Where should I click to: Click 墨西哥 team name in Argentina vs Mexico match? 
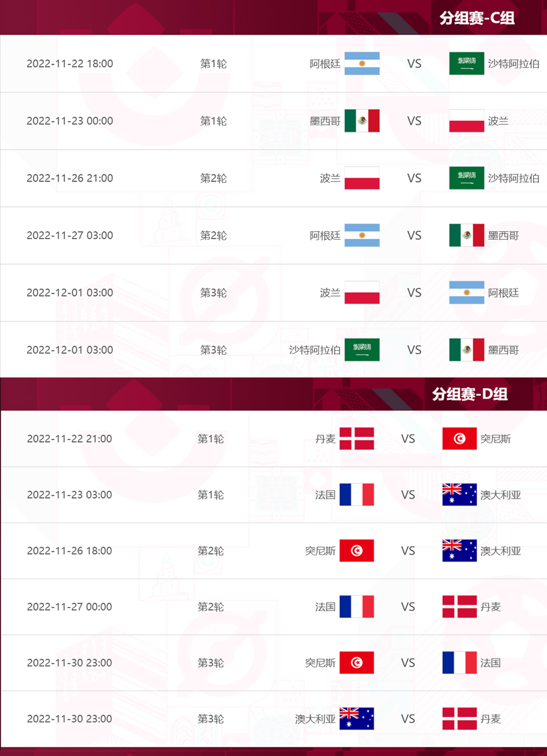pyautogui.click(x=503, y=236)
